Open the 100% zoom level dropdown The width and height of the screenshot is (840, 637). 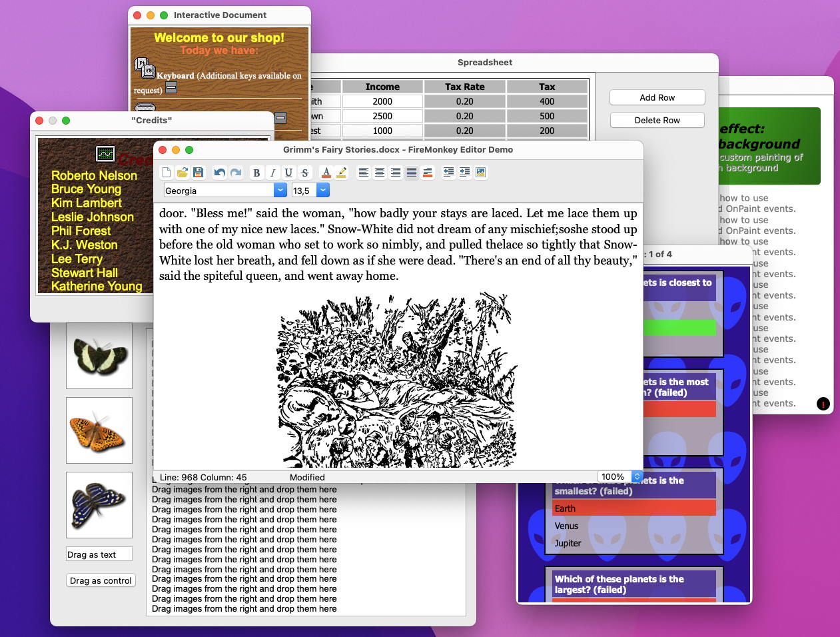click(x=636, y=476)
